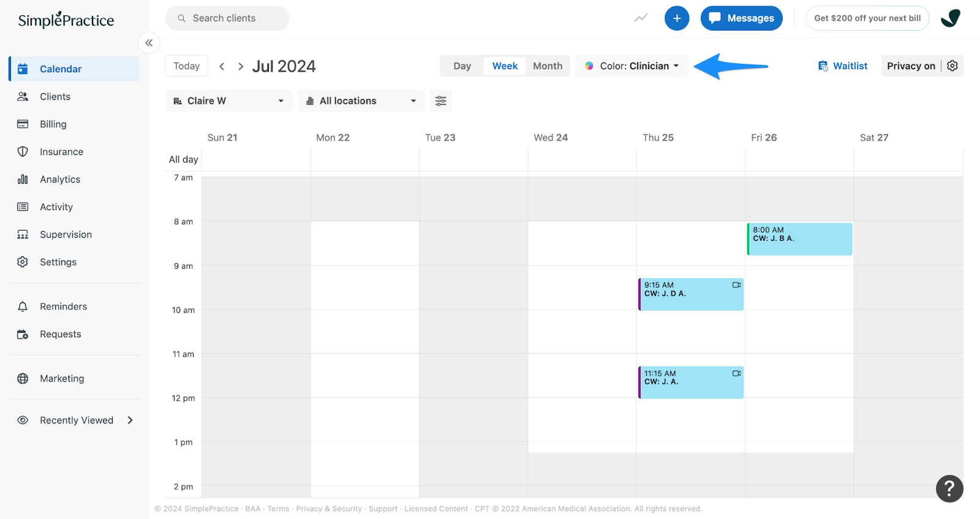The height and width of the screenshot is (519, 980).
Task: Open the Licensed Content footer link
Action: (436, 509)
